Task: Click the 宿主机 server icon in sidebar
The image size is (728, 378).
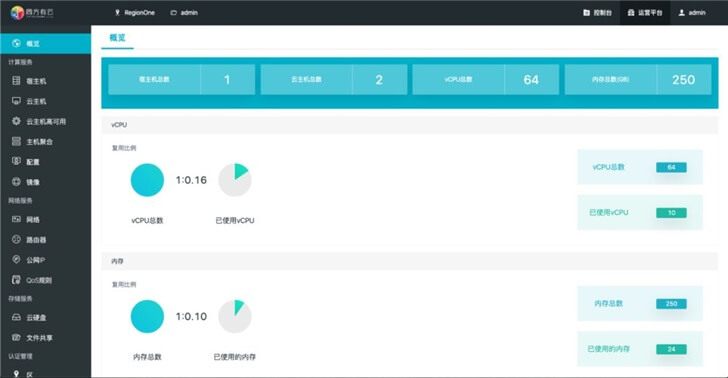Action: (x=16, y=81)
